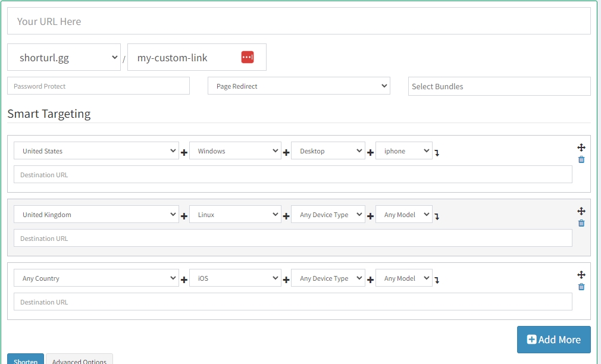Screen dimensions: 601x364
Task: Click the Add More button
Action: pyautogui.click(x=554, y=340)
